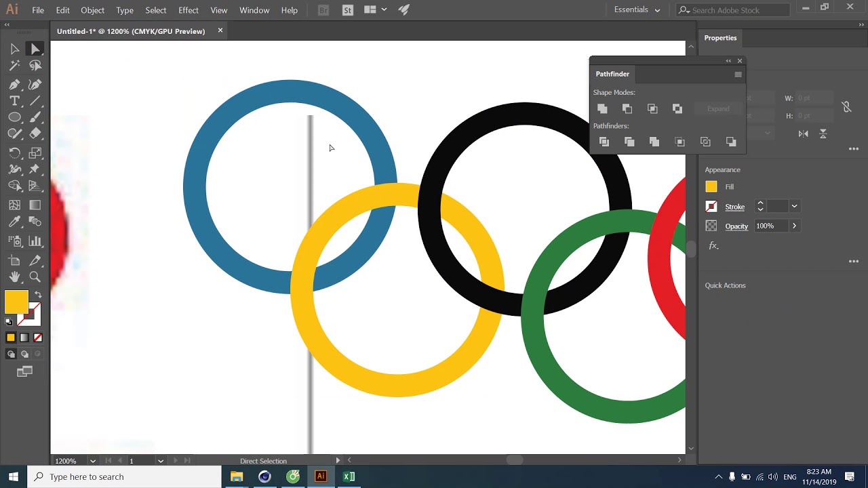This screenshot has width=868, height=488.
Task: Enable Draw Behind mode
Action: pos(24,354)
